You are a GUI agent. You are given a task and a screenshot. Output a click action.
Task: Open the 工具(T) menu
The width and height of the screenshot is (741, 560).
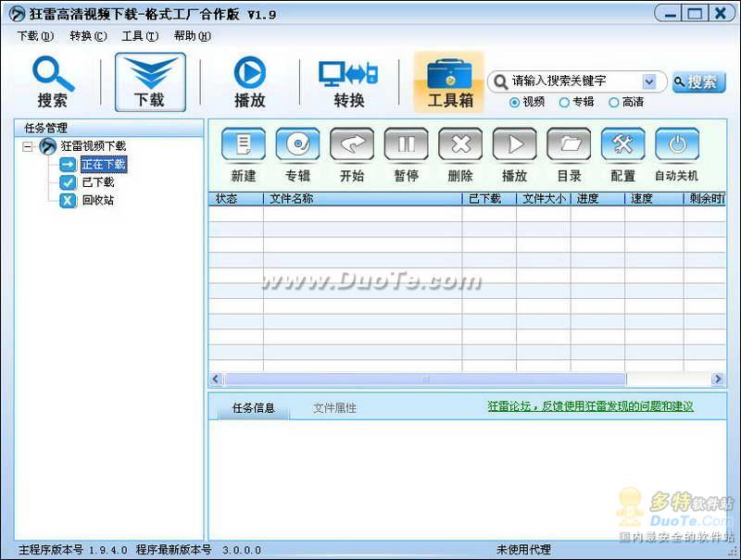(x=141, y=36)
